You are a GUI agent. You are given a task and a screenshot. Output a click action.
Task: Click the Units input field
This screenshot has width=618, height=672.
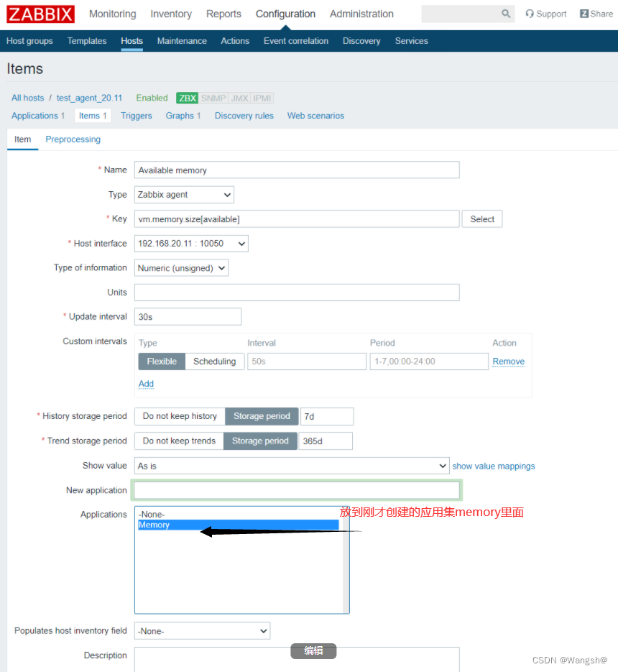297,293
